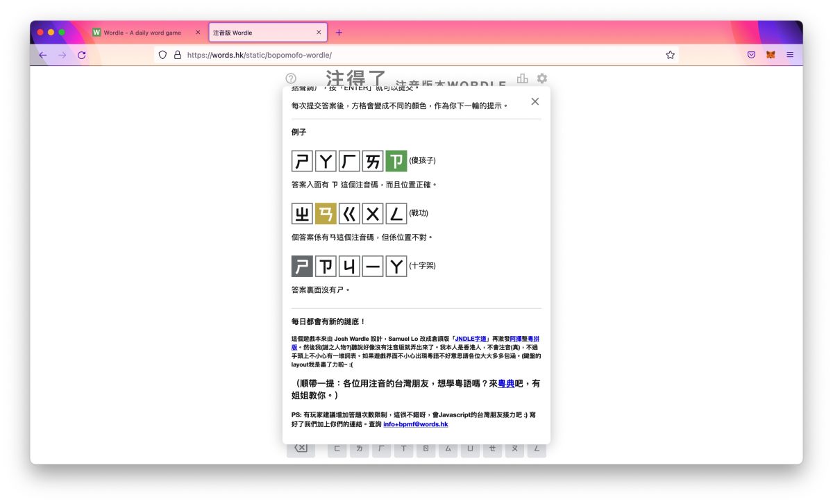Click the ㄥ tile in the 戰功 example
This screenshot has height=504, width=833.
[x=396, y=214]
